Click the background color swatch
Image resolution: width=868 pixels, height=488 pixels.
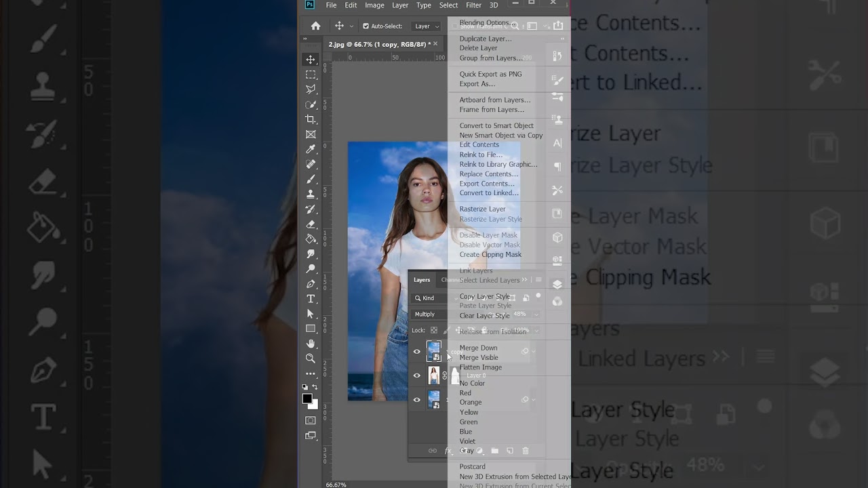pos(314,405)
